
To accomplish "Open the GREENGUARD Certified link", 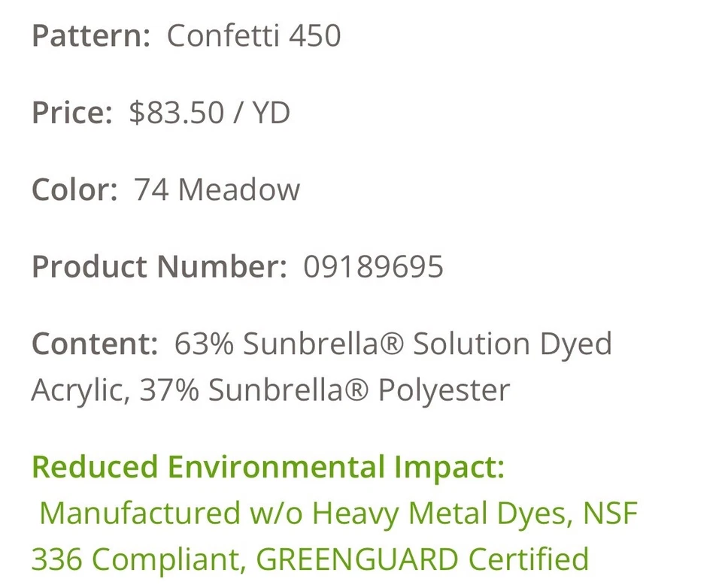I will (x=423, y=560).
